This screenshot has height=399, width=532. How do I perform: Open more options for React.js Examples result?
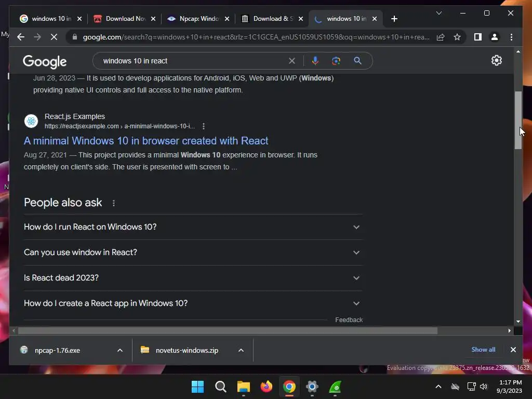point(204,126)
